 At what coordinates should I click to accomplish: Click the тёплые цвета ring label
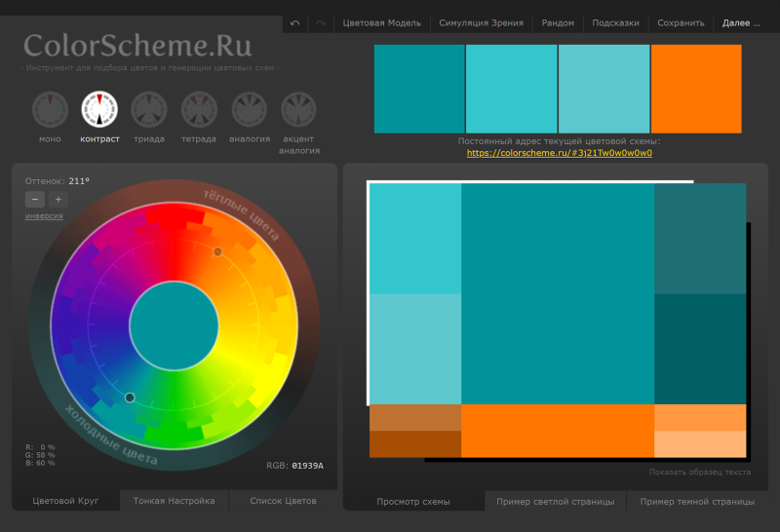(241, 214)
